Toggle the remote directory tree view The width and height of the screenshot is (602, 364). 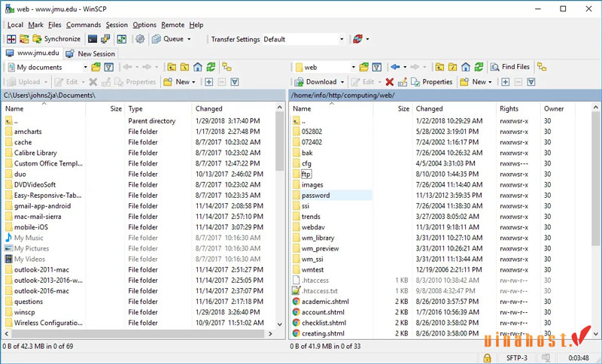coord(542,67)
